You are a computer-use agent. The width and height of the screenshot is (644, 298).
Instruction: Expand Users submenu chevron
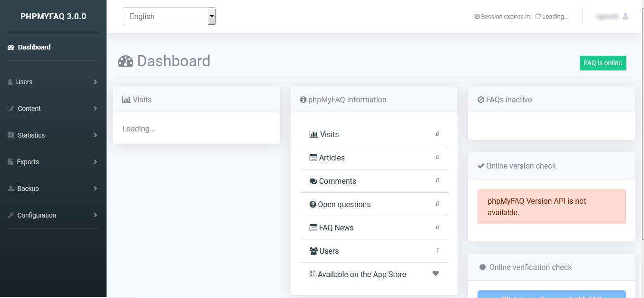point(95,82)
